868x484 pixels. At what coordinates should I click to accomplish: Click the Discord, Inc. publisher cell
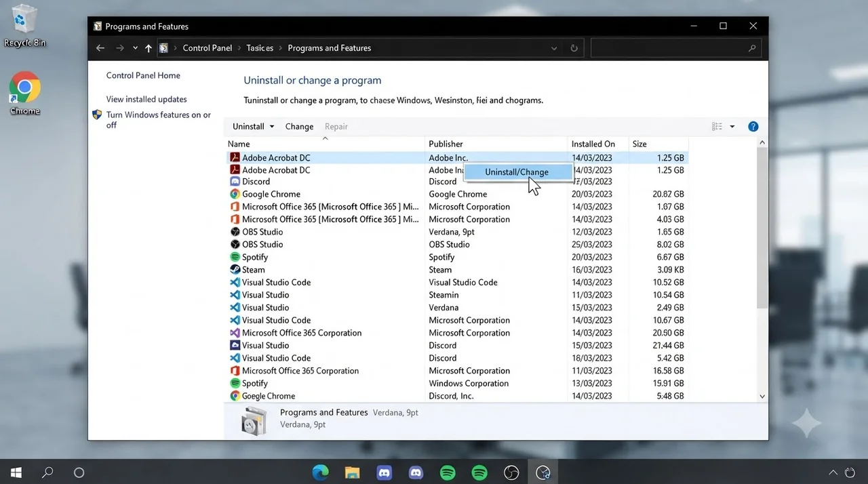coord(451,396)
